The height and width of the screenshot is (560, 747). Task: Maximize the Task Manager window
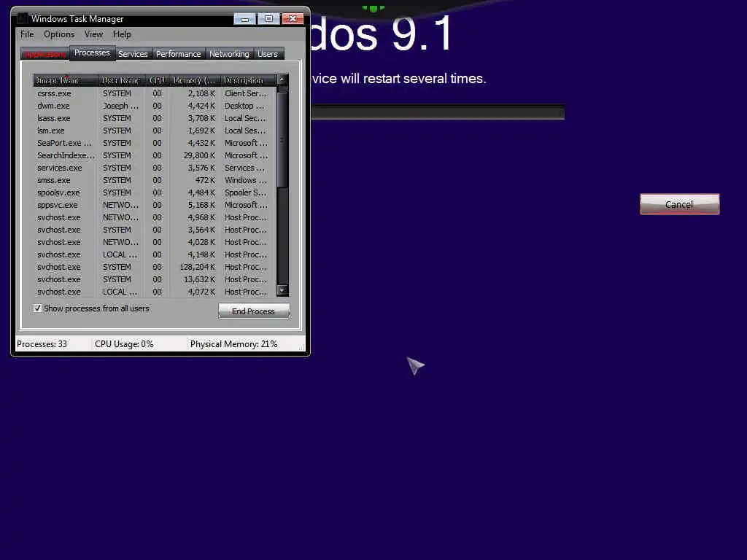click(x=268, y=18)
